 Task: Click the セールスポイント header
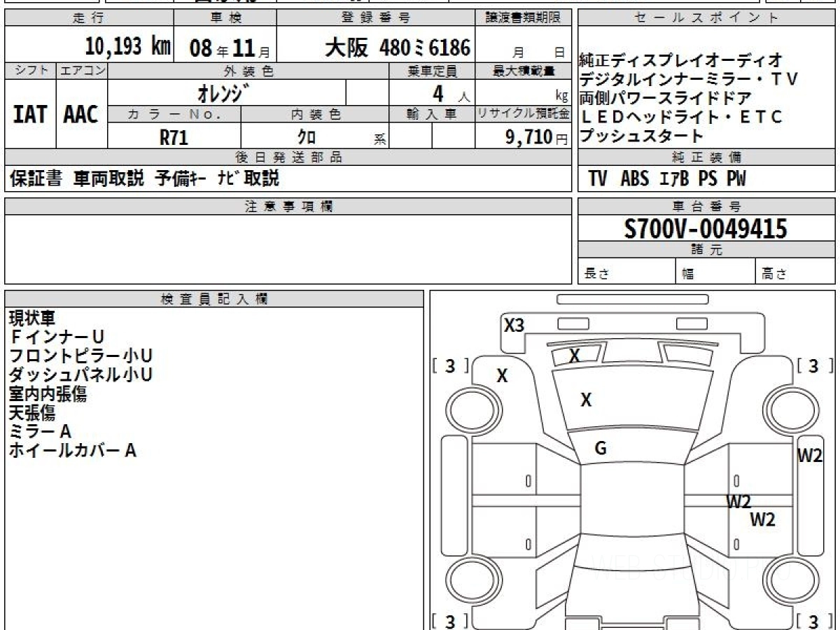coord(706,18)
